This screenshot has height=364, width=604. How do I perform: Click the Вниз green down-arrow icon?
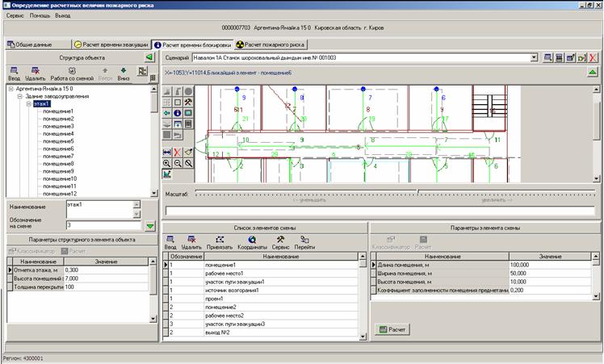(x=123, y=71)
